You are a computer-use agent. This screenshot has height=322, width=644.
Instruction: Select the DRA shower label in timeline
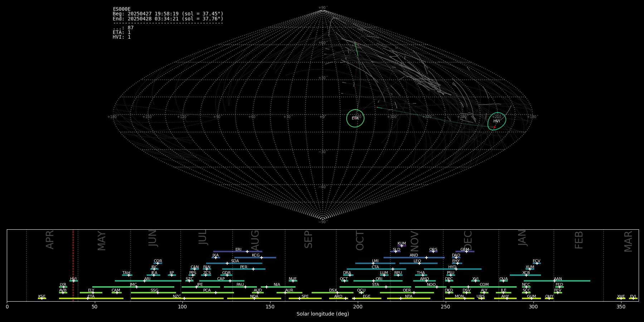[347, 273]
